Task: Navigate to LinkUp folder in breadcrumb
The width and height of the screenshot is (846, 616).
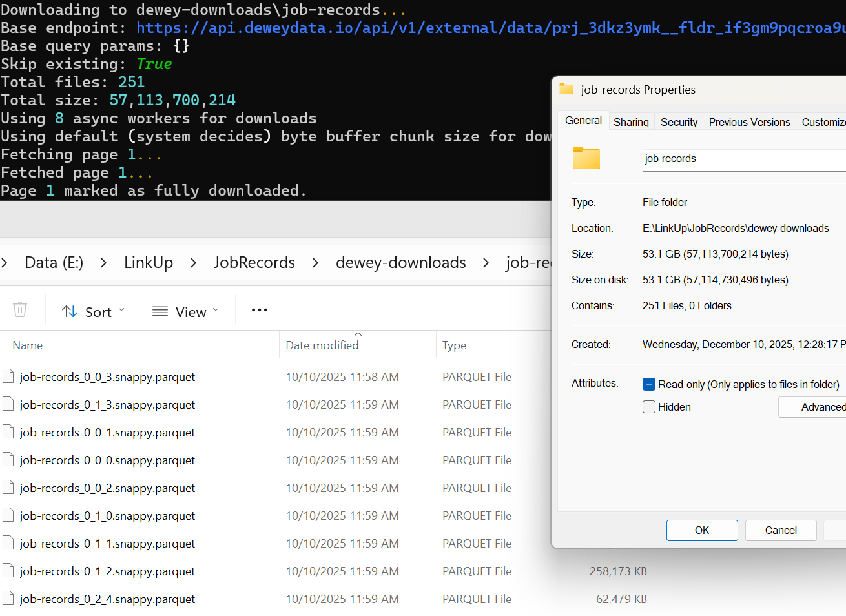Action: [149, 263]
